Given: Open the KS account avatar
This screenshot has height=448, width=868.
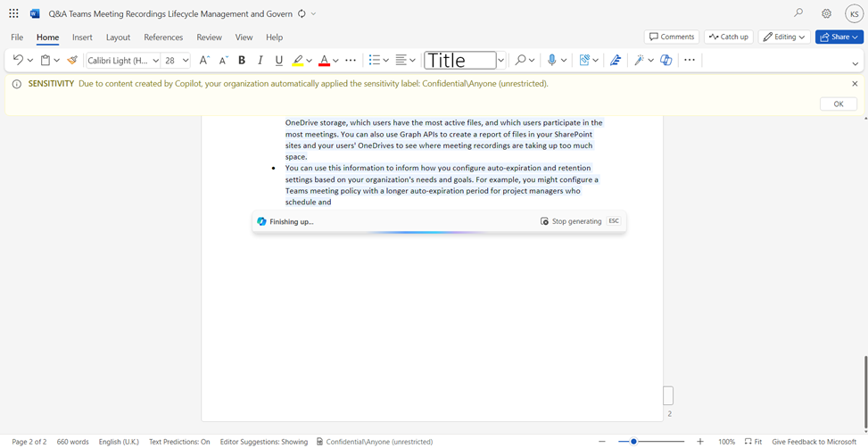Looking at the screenshot, I should (853, 13).
